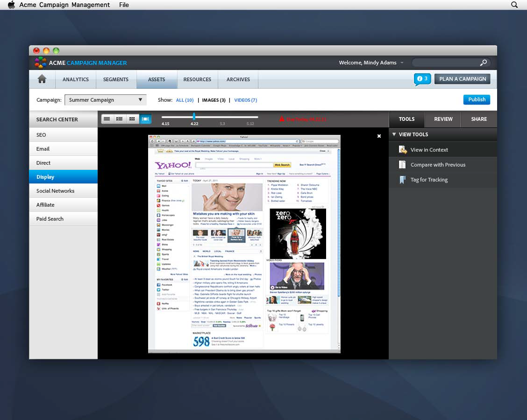The height and width of the screenshot is (420, 527).
Task: Switch to the Share panel tab
Action: pyautogui.click(x=479, y=119)
